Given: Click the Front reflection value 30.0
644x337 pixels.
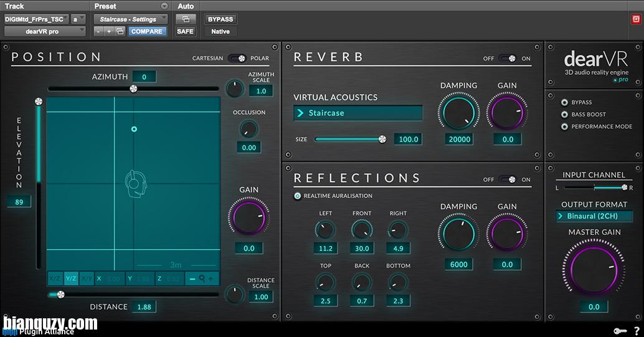Looking at the screenshot, I should click(362, 248).
